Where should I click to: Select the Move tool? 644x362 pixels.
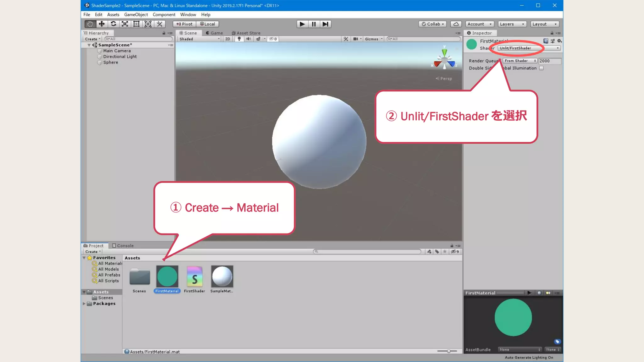click(102, 24)
